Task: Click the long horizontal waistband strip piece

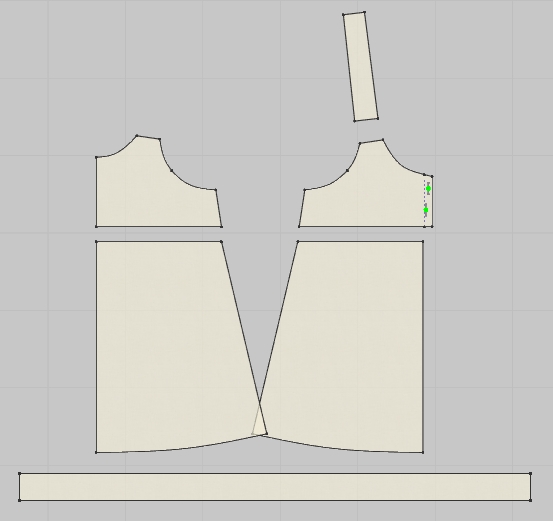Action: (x=275, y=487)
